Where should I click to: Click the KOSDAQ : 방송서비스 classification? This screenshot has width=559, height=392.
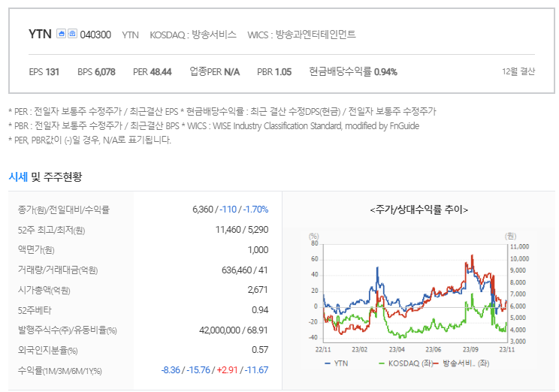[193, 35]
